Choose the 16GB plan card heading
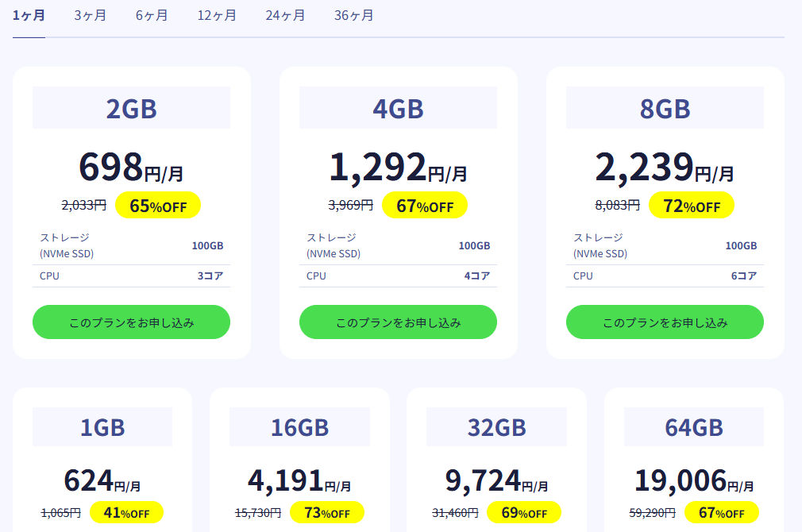 pos(299,428)
